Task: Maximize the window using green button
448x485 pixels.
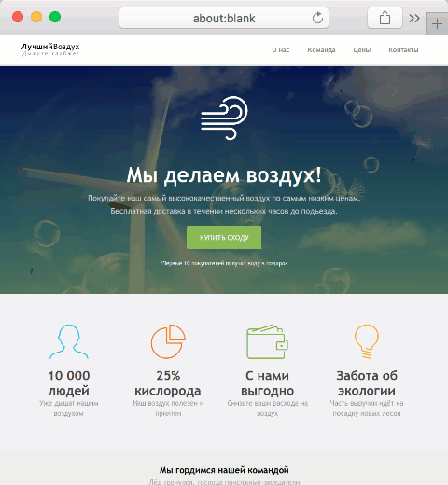Action: [x=55, y=17]
